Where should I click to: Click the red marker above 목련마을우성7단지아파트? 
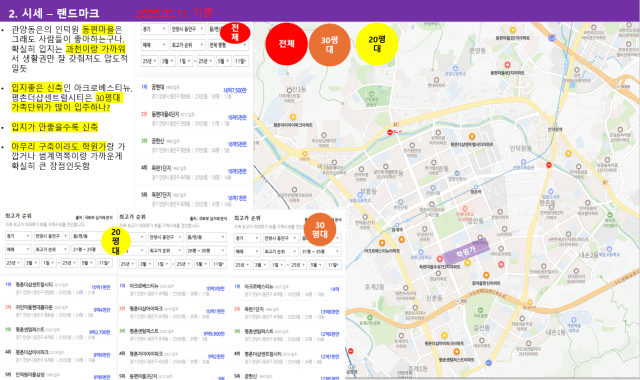pyautogui.click(x=440, y=259)
